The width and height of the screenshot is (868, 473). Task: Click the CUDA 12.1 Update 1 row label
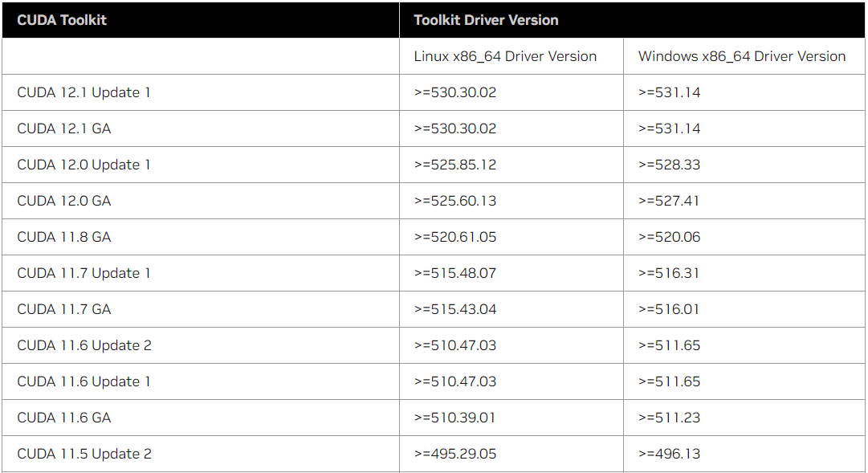click(84, 92)
